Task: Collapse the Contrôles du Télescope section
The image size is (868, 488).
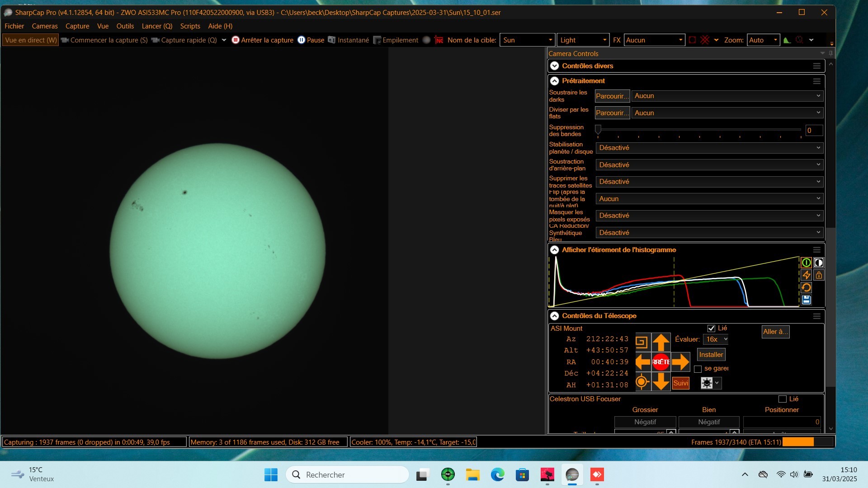Action: pos(555,316)
